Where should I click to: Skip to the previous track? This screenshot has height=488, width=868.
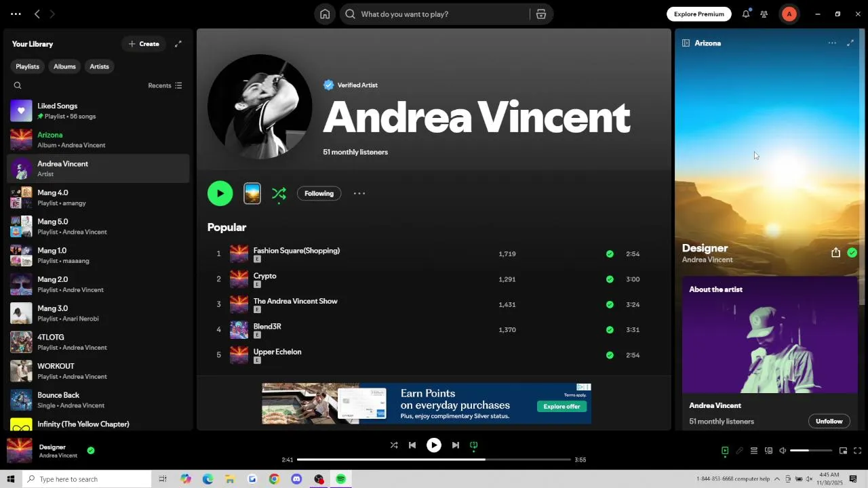pyautogui.click(x=412, y=445)
